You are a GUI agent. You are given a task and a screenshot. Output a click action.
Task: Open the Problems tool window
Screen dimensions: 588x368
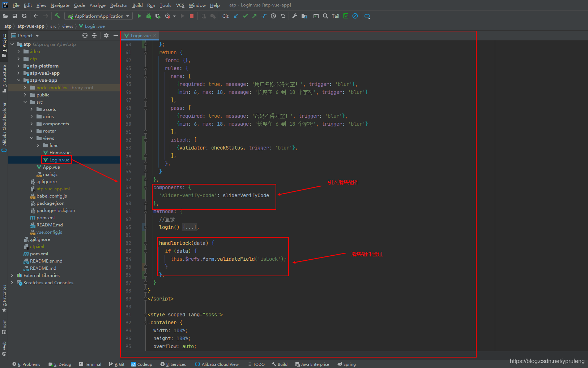coord(26,364)
